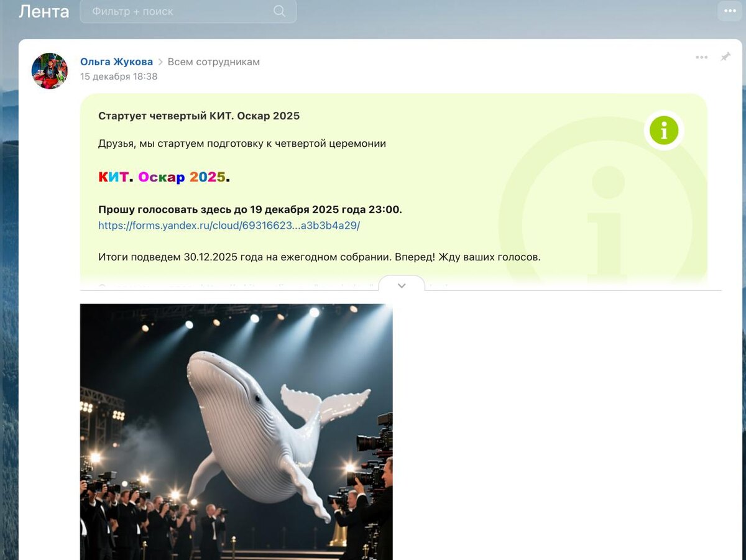Click the green info icon in the announcement

pos(664,131)
